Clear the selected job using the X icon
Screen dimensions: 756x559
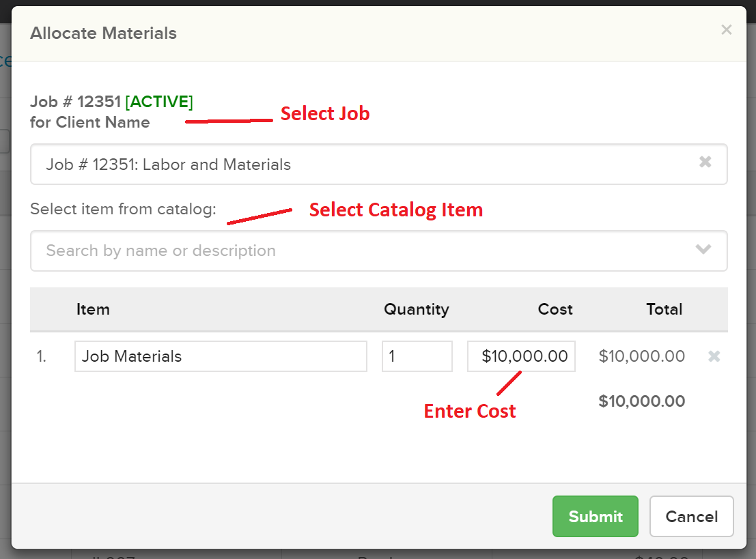[x=705, y=162]
